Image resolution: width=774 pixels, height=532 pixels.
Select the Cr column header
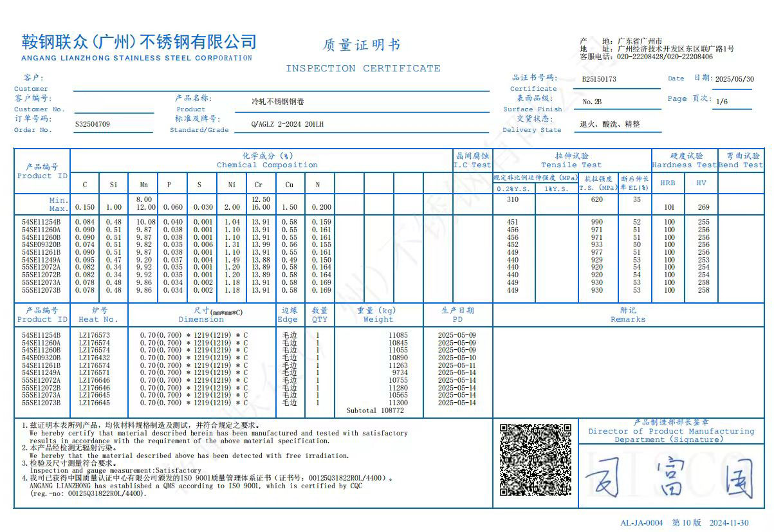pyautogui.click(x=259, y=185)
